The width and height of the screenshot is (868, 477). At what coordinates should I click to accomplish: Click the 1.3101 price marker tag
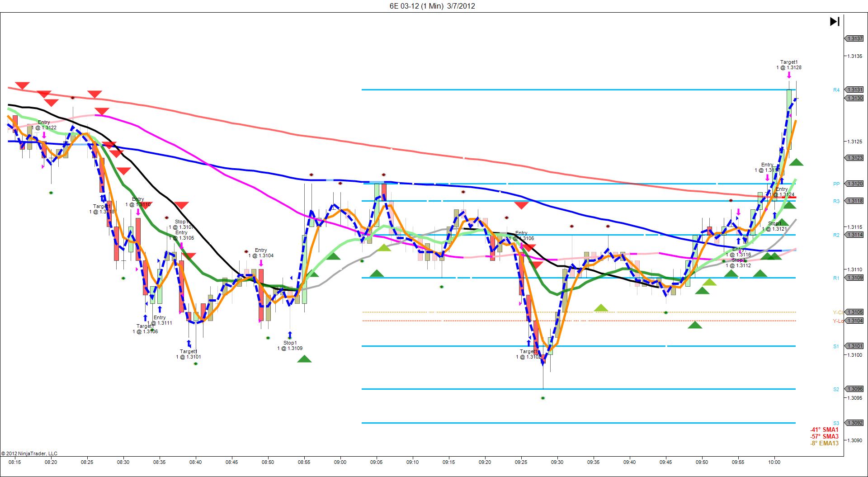tap(855, 346)
